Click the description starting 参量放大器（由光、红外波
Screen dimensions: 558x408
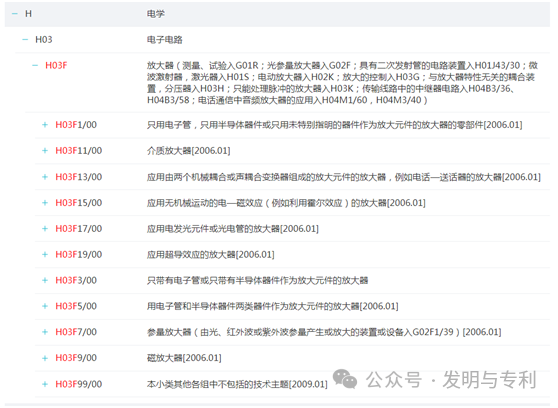(x=324, y=332)
